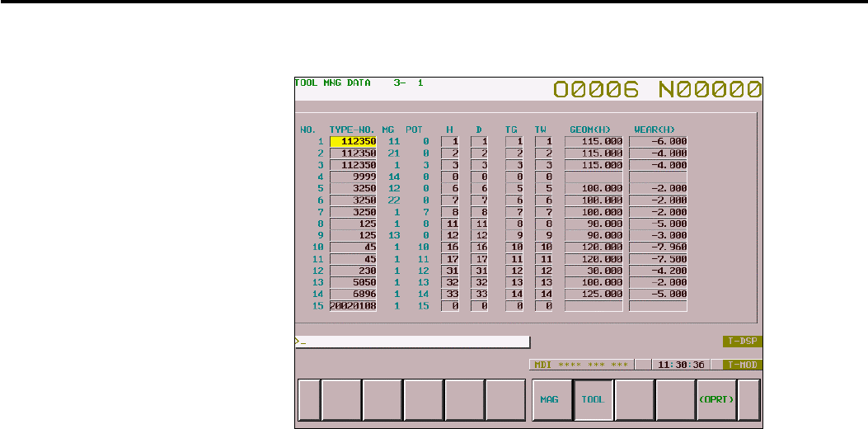
Task: Select the TOOL soft key
Action: click(593, 399)
